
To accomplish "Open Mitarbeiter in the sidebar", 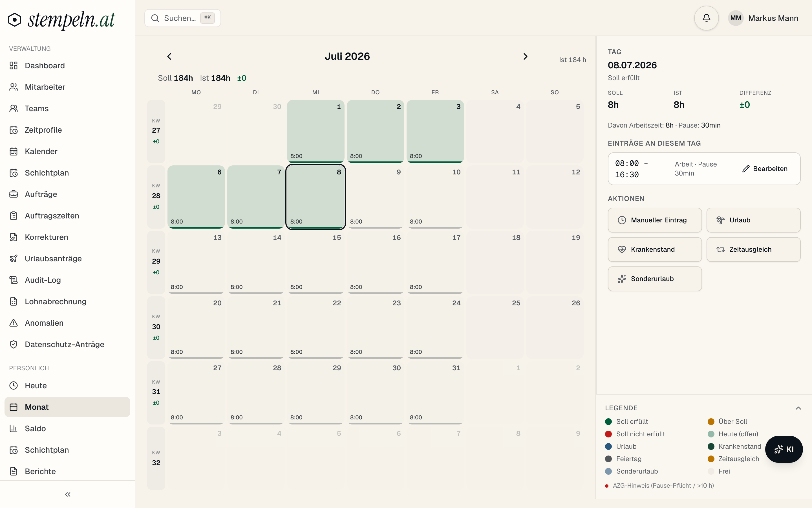I will pyautogui.click(x=67, y=87).
